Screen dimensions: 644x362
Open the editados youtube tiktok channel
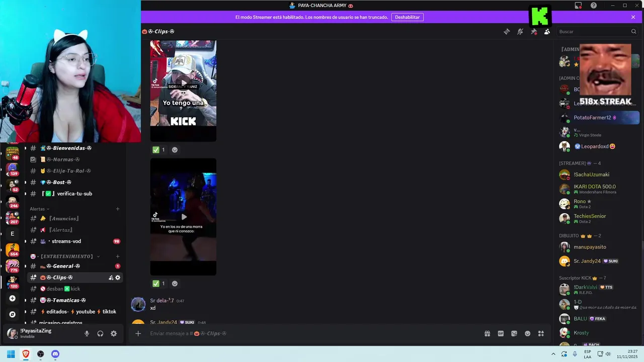74,312
